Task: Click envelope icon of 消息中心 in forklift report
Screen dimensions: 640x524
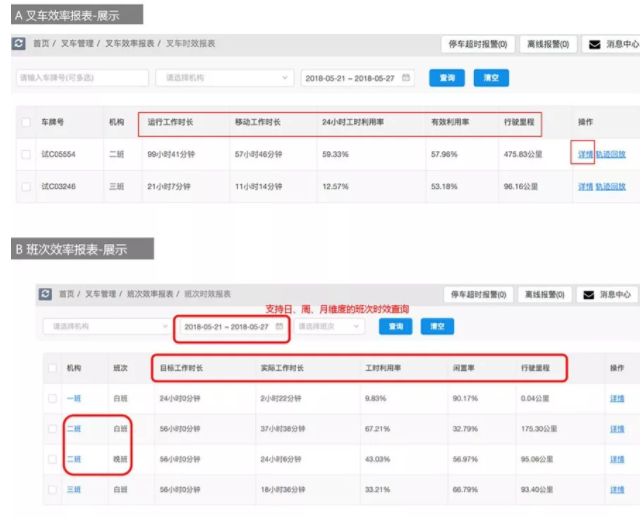Action: (x=594, y=45)
